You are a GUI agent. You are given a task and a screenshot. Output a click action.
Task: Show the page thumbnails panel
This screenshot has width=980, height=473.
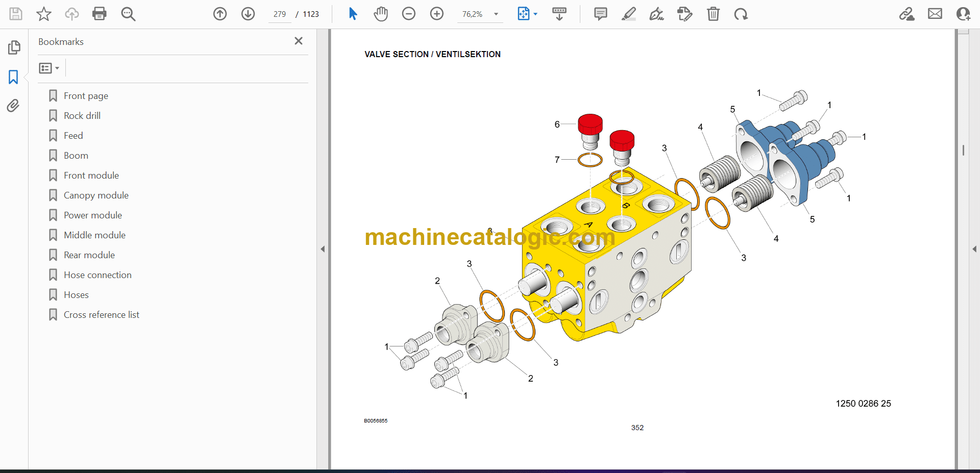(14, 47)
